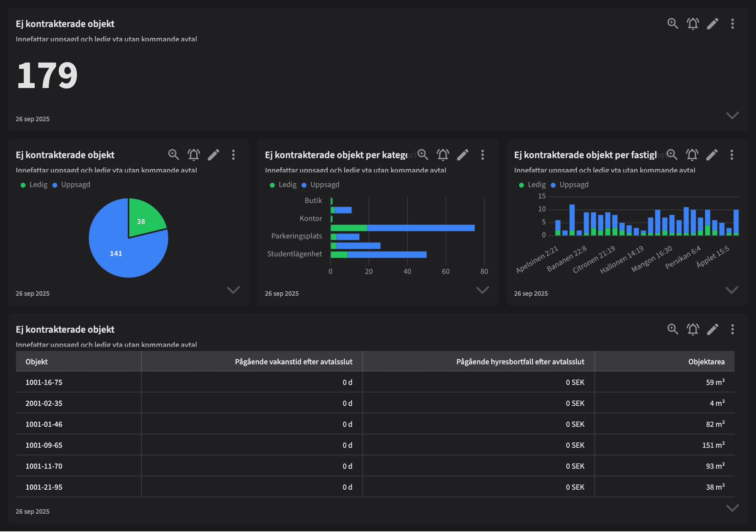756x532 pixels.
Task: Click zoom icon on top KPI card
Action: point(673,24)
